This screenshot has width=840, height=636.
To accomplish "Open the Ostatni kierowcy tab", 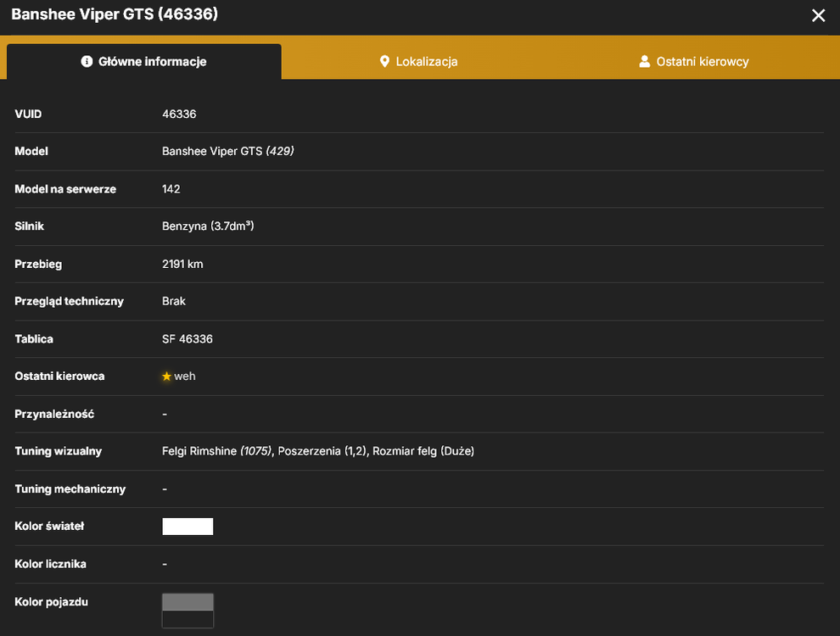I will (694, 62).
